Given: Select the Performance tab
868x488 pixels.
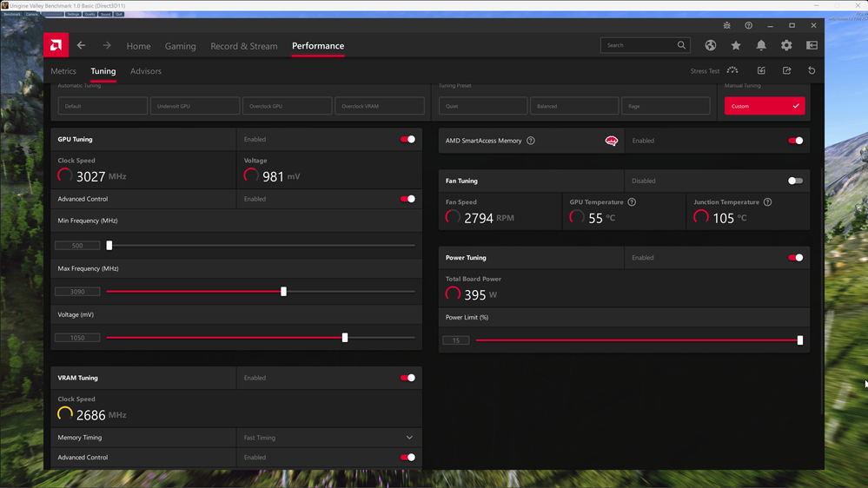Looking at the screenshot, I should pos(318,46).
